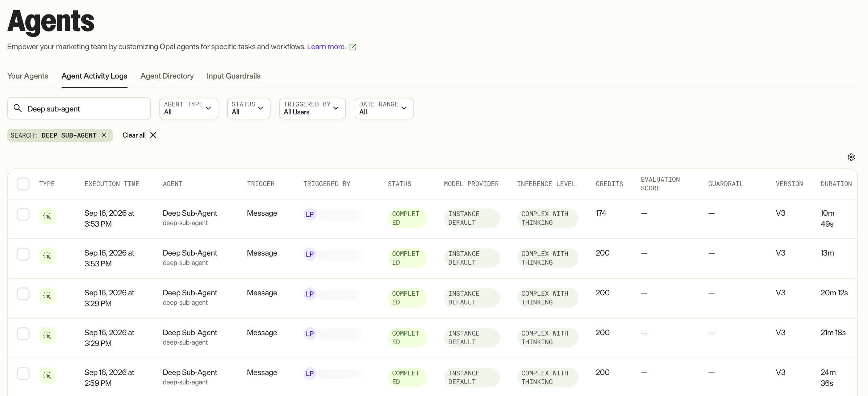Open the Status filter dropdown
This screenshot has width=868, height=396.
coord(249,108)
